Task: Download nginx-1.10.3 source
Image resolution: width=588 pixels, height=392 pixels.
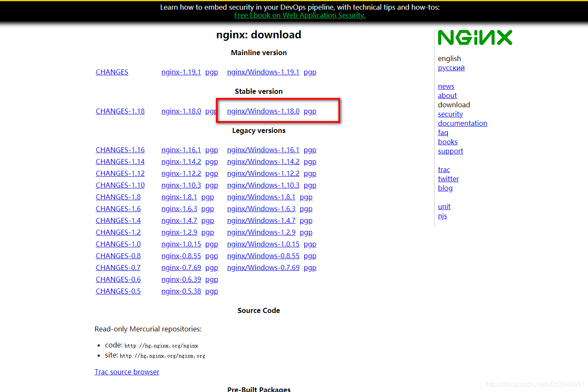Action: 181,185
